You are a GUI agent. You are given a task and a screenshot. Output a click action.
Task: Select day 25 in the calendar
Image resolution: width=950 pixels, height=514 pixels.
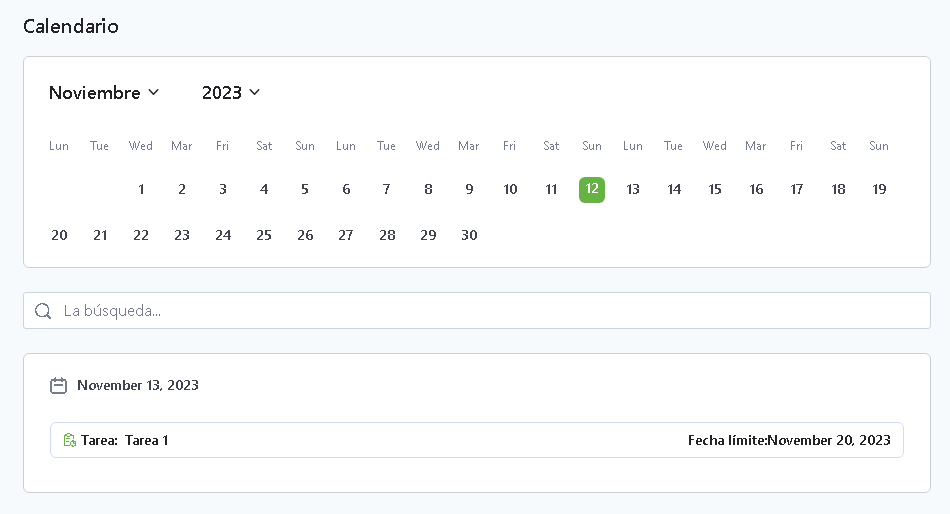tap(264, 235)
